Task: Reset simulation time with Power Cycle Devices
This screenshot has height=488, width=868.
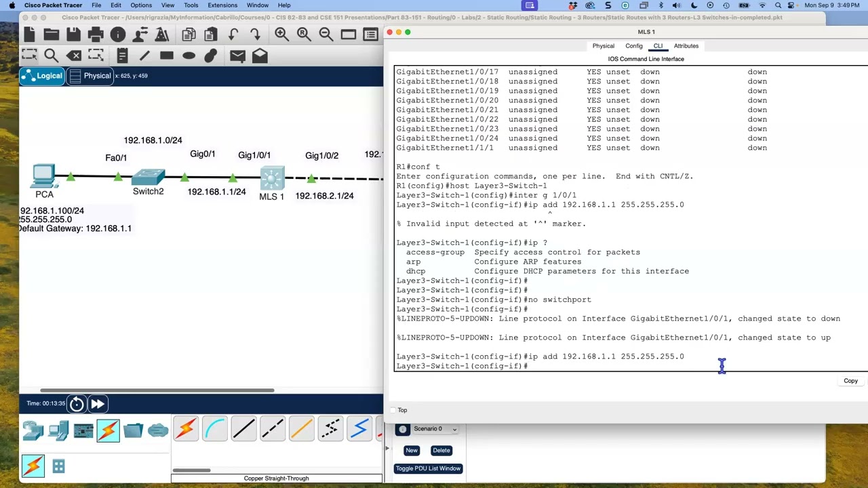Action: 77,404
